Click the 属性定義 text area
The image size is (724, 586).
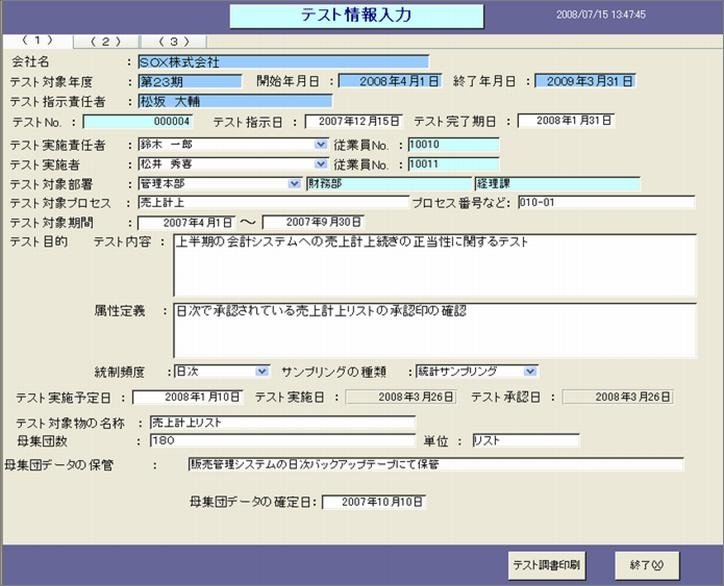pos(434,331)
